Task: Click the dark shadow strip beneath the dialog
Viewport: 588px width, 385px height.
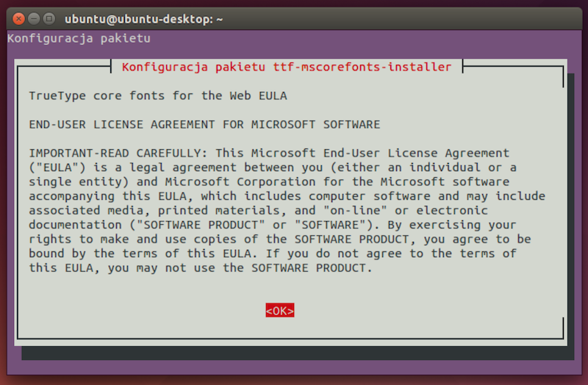Action: (x=298, y=353)
